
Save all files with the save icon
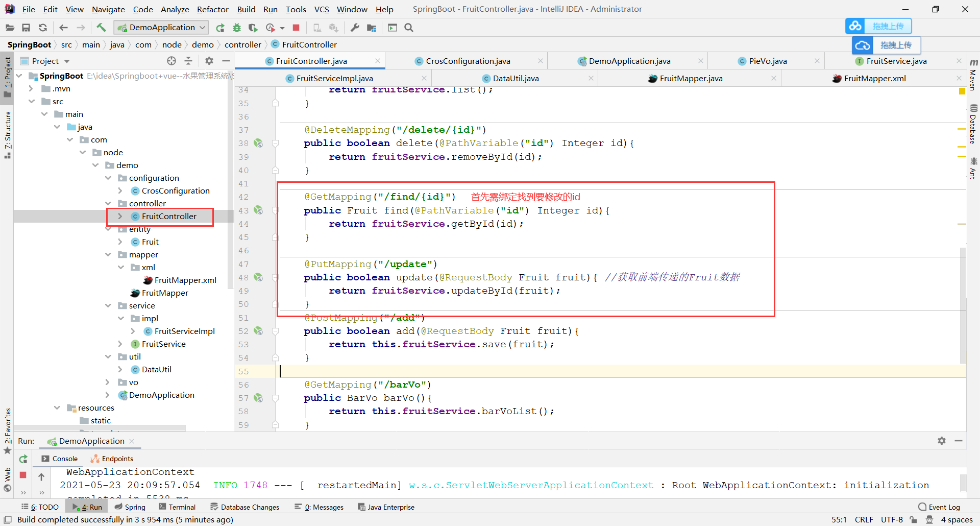[26, 28]
